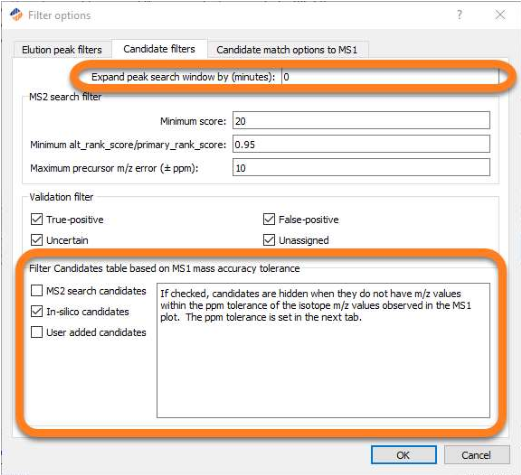The image size is (521, 475).
Task: Click the question mark help icon
Action: pyautogui.click(x=459, y=15)
